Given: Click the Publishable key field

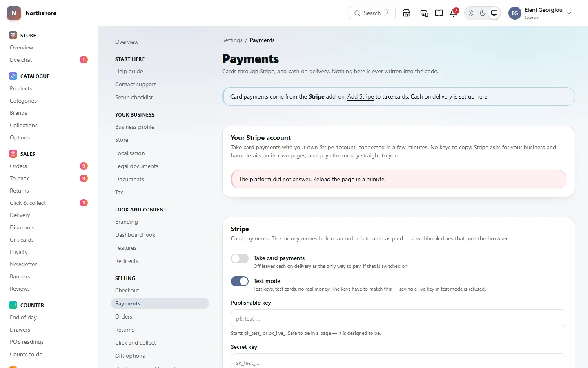Looking at the screenshot, I should click(x=399, y=318).
